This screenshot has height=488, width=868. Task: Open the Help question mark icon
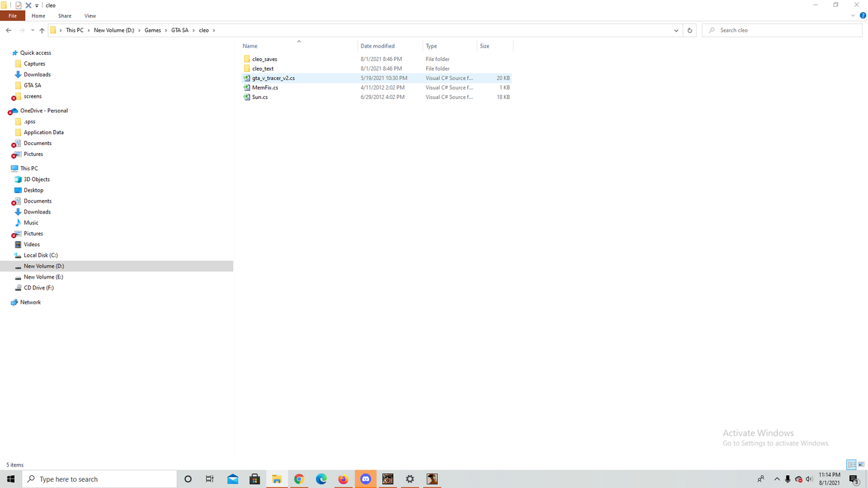click(863, 15)
